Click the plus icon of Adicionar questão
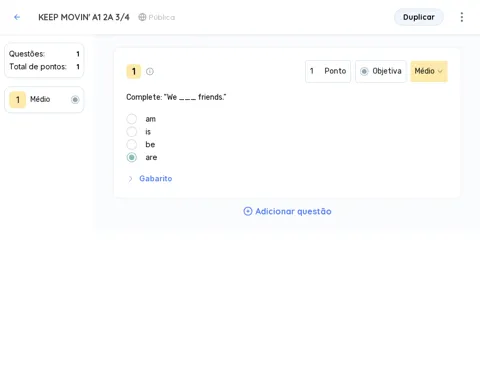 [248, 211]
